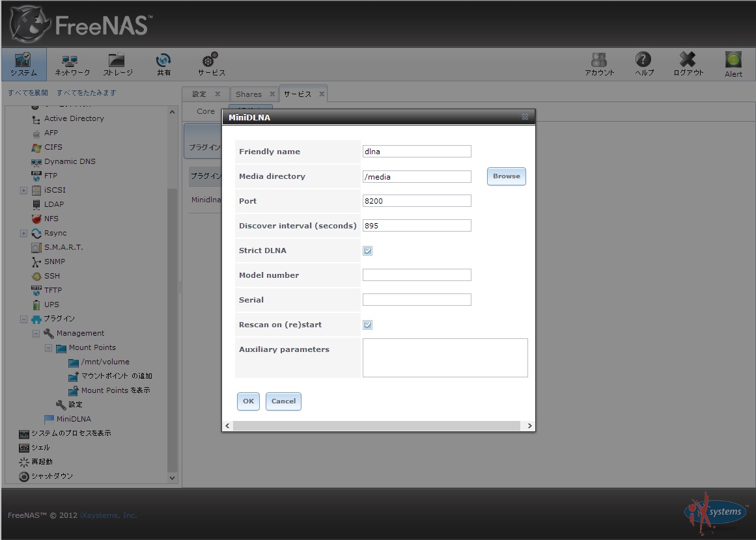The image size is (756, 540).
Task: Select Active Directory in service tree
Action: (74, 118)
